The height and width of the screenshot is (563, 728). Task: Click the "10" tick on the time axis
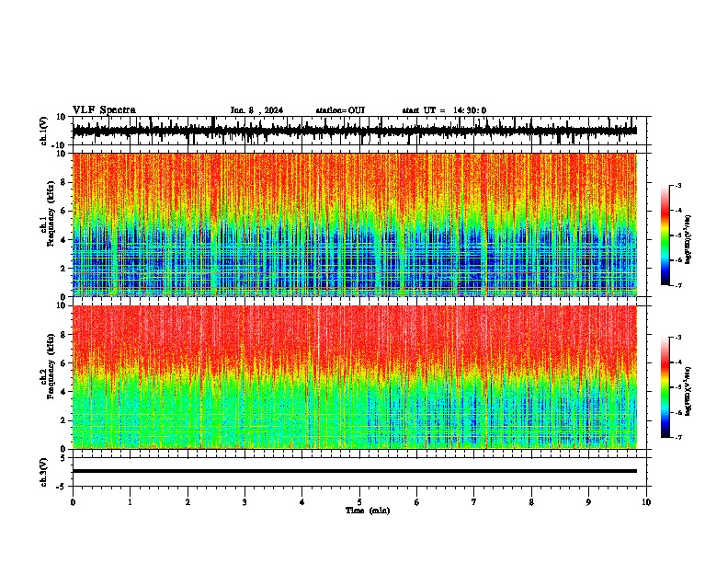(646, 502)
